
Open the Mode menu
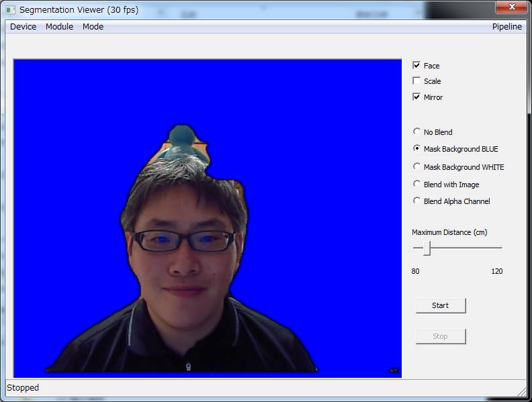coord(93,27)
